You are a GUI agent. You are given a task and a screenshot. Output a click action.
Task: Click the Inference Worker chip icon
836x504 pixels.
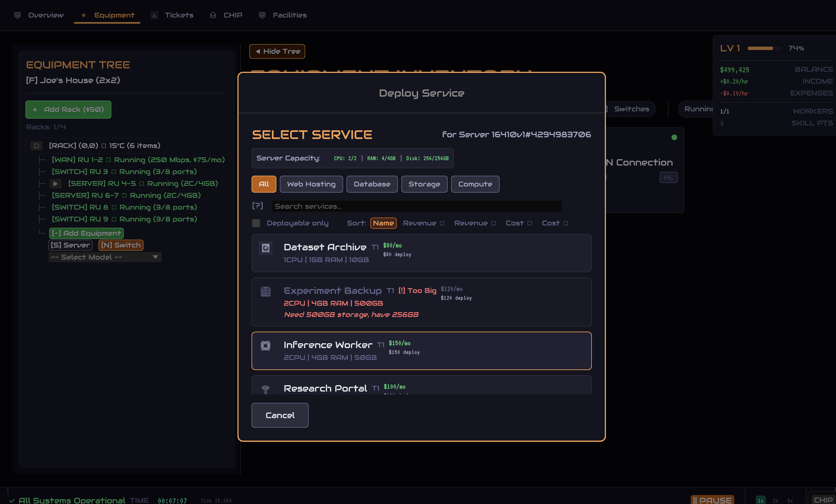(x=265, y=346)
